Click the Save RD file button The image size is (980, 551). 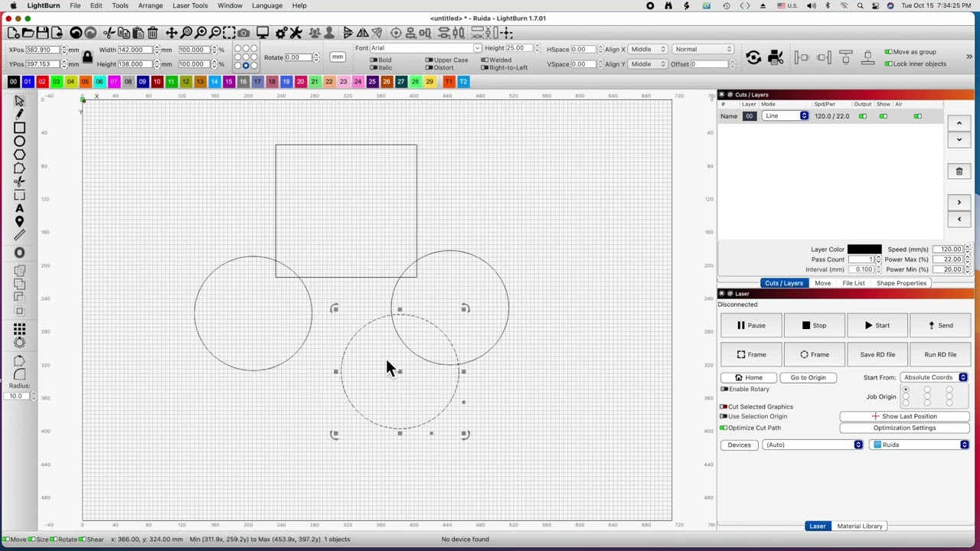[877, 354]
